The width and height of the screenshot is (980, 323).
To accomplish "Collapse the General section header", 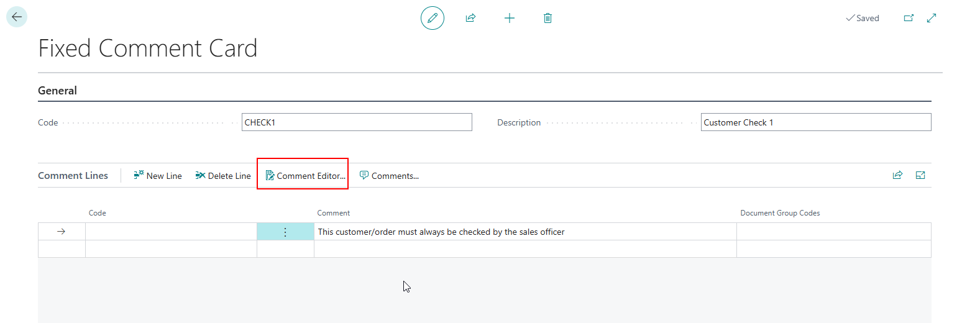I will tap(57, 91).
